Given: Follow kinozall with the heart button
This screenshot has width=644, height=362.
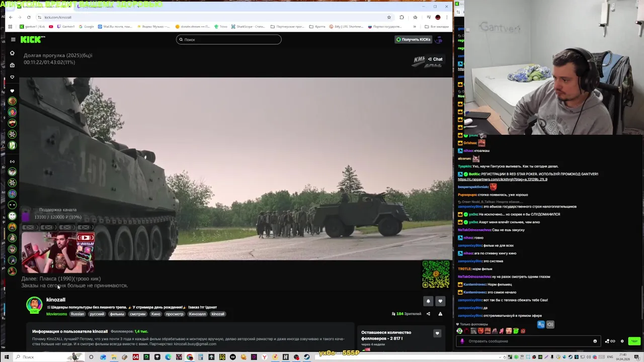Looking at the screenshot, I should (440, 301).
